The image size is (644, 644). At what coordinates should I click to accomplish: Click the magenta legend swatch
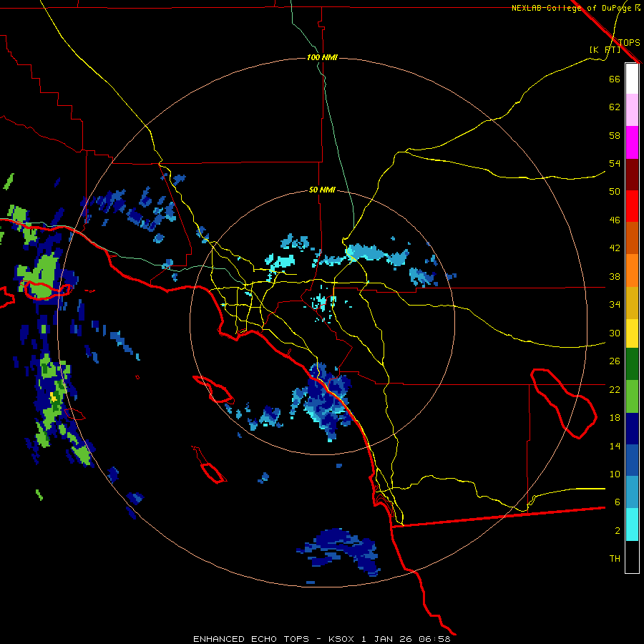tap(632, 142)
